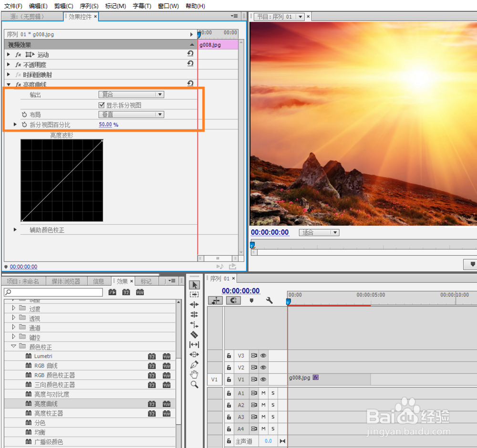Select the Hand tool

pyautogui.click(x=194, y=375)
